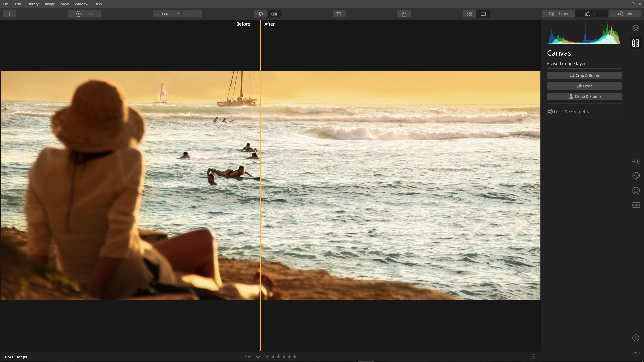The image size is (644, 362).
Task: Rate the image two stars
Action: (x=278, y=356)
